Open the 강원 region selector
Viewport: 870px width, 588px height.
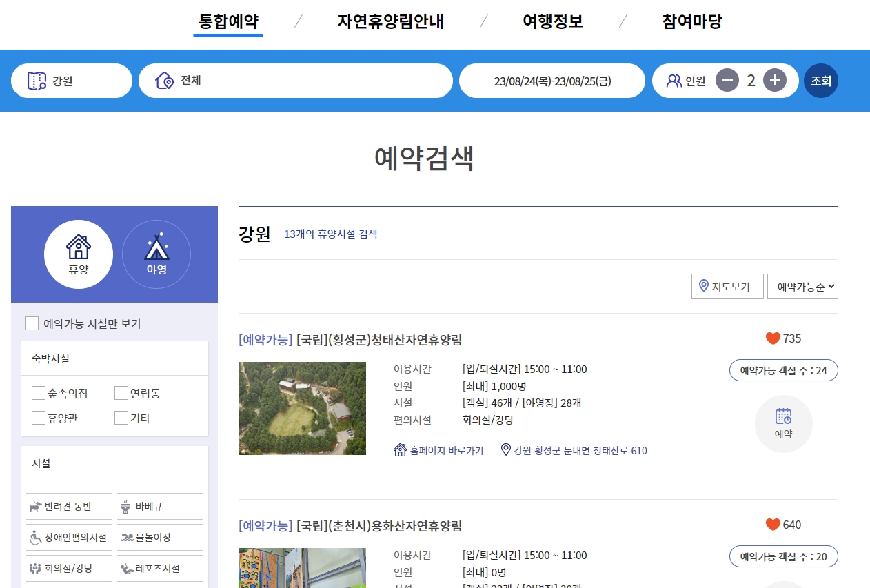pyautogui.click(x=71, y=80)
